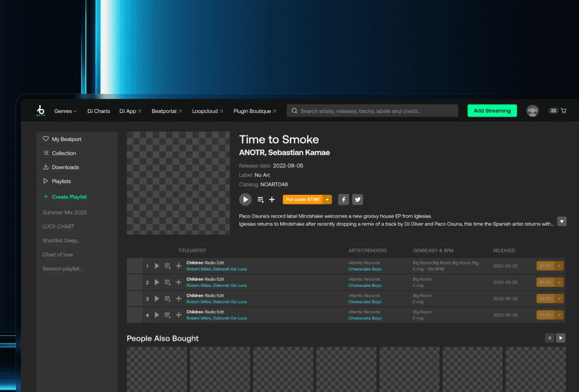Click the Add Streaming button
Screen dimensions: 579x392
492,111
